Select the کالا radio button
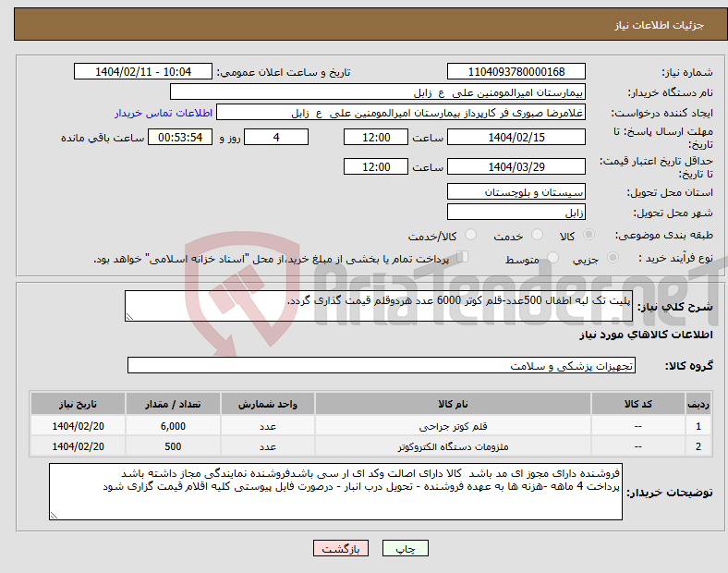Image resolution: width=728 pixels, height=573 pixels. coord(588,235)
